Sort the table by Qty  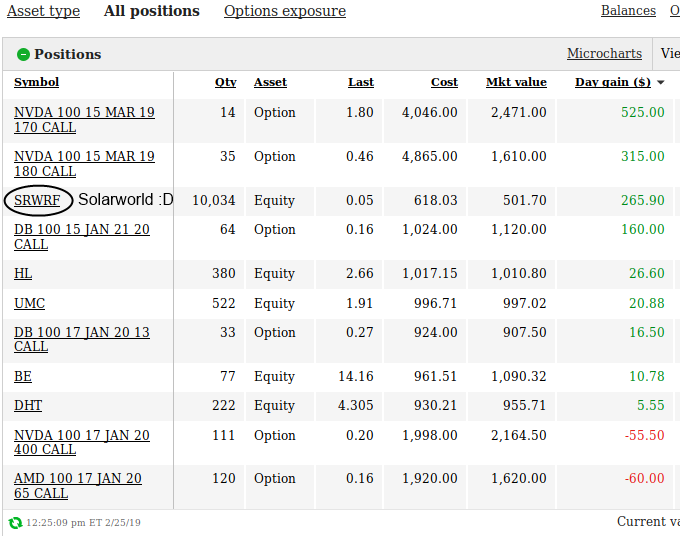tap(226, 82)
